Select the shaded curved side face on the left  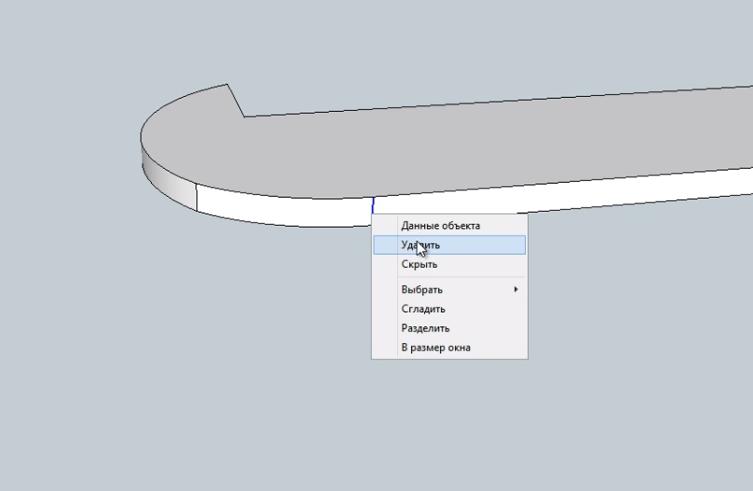166,176
